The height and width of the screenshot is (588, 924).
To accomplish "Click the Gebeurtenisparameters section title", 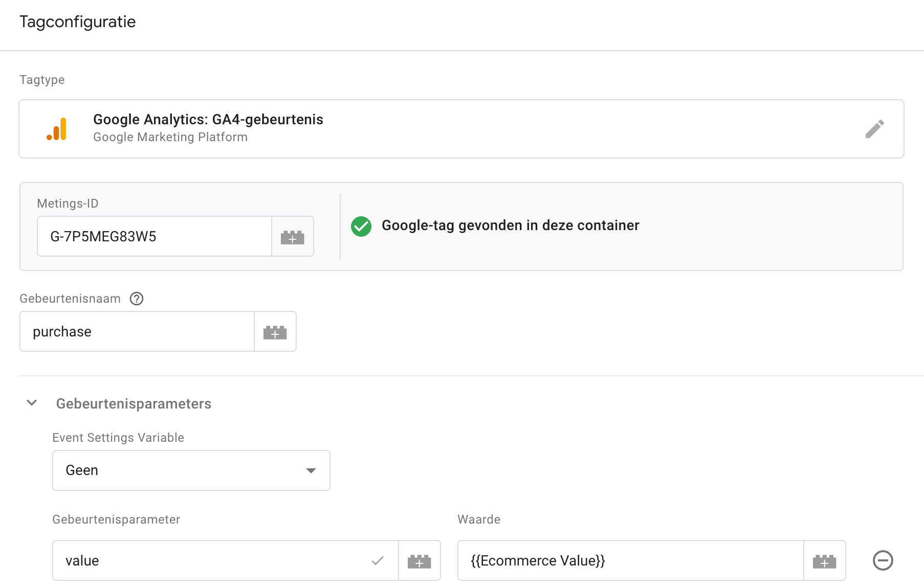I will click(134, 404).
